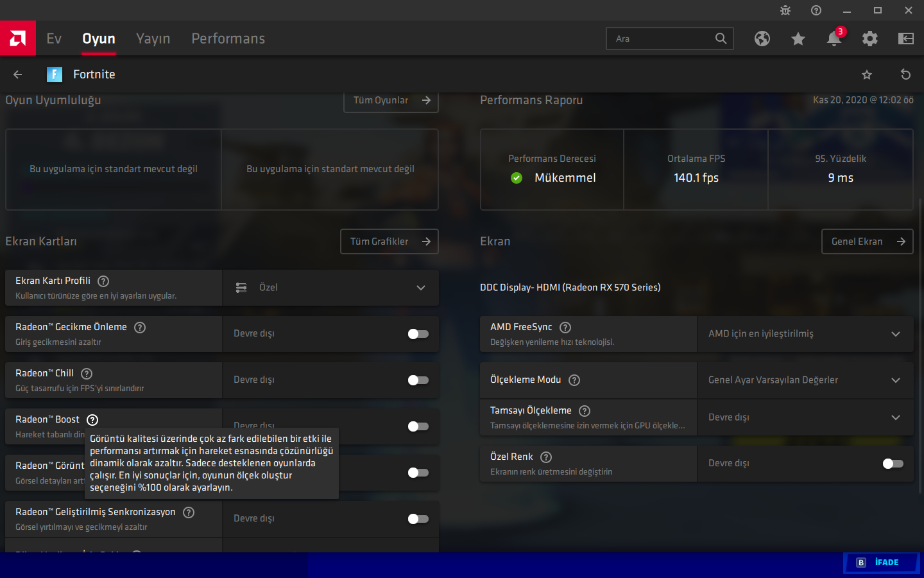Show help for Ölçekleme Modu

(574, 380)
